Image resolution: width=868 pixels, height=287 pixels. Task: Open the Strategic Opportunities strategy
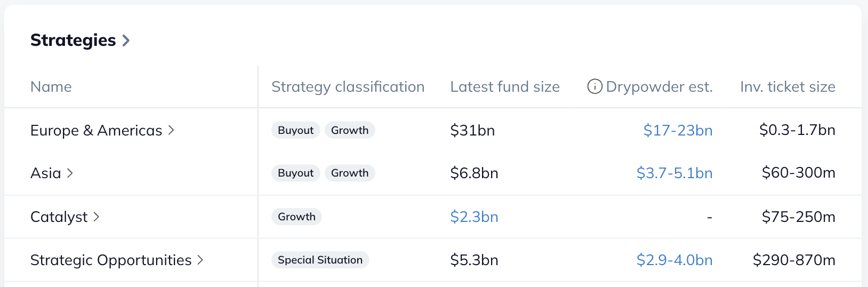(x=111, y=260)
